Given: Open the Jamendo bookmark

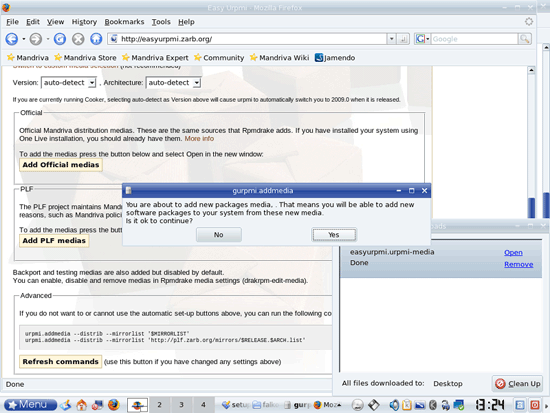Looking at the screenshot, I should [335, 58].
